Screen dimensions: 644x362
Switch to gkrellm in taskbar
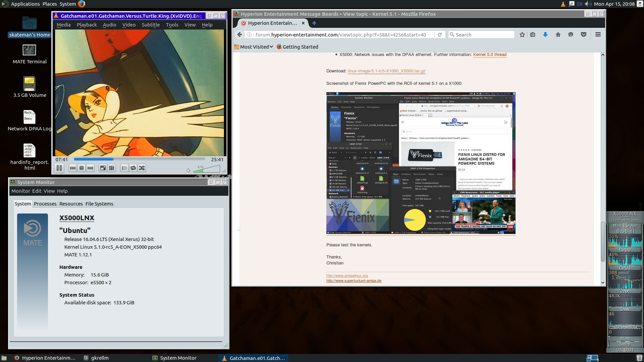pos(97,358)
